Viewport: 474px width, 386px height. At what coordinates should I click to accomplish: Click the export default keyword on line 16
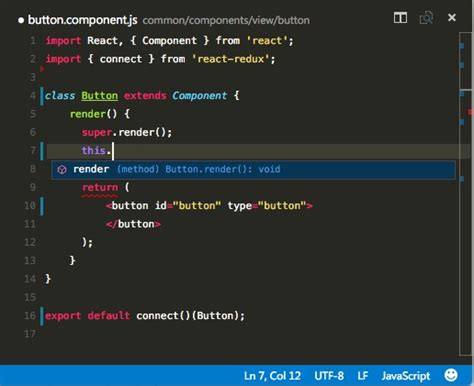(x=87, y=316)
